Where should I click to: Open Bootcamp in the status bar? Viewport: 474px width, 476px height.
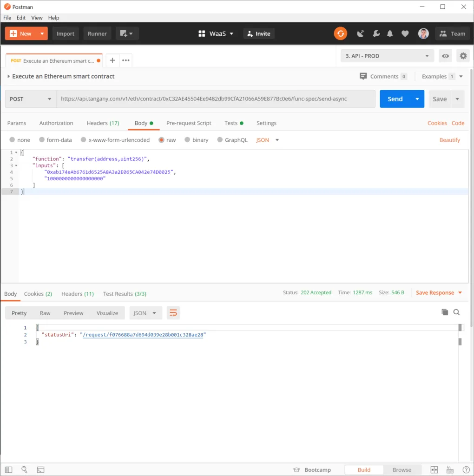(312, 469)
